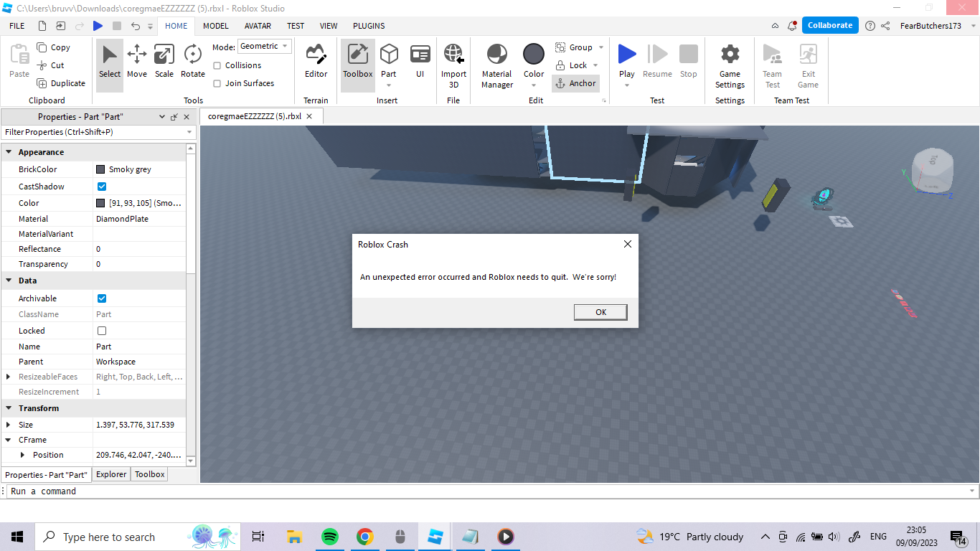This screenshot has height=551, width=980.
Task: Switch to the Explorer panel tab
Action: pos(111,474)
